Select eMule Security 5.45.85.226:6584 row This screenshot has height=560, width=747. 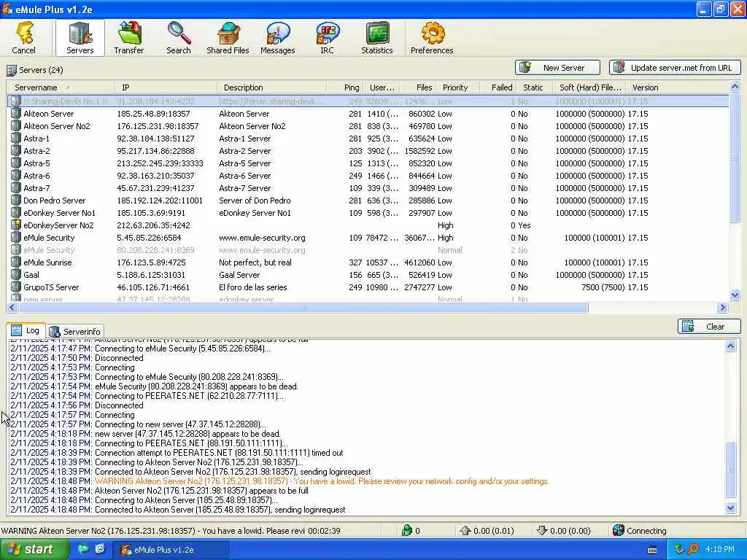[x=368, y=238]
